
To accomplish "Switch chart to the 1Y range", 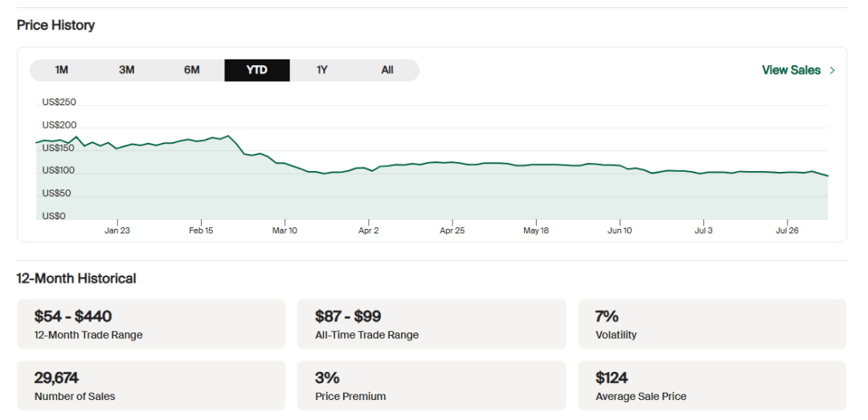I will click(x=322, y=70).
